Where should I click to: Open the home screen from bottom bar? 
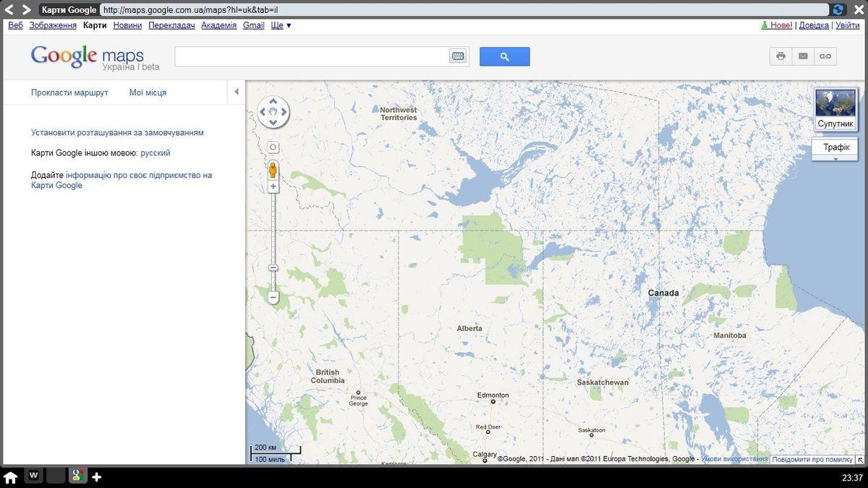tap(10, 477)
